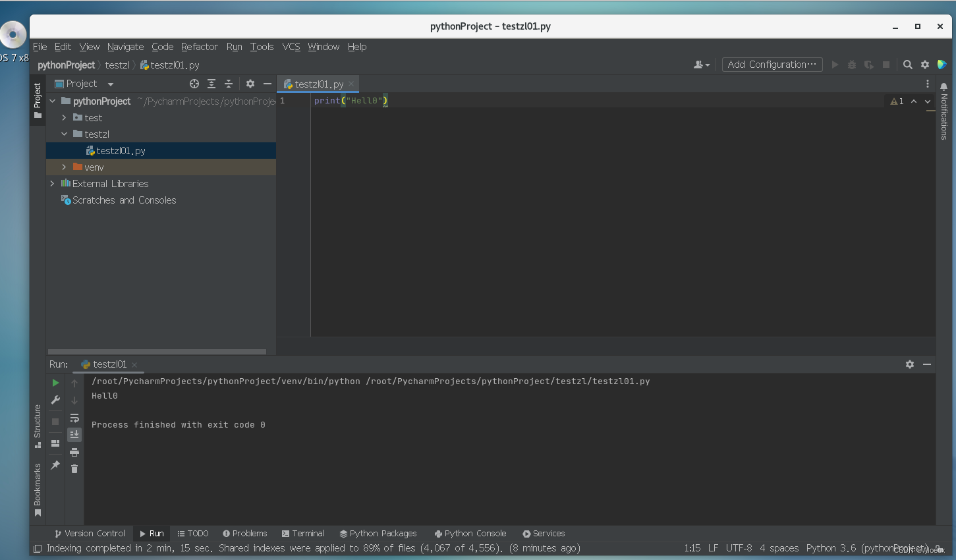This screenshot has width=956, height=560.
Task: Pin the Run tab with pin icon
Action: click(x=55, y=465)
